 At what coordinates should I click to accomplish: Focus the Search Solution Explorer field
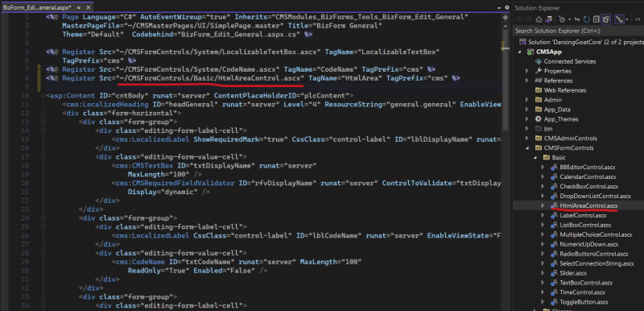pyautogui.click(x=578, y=31)
